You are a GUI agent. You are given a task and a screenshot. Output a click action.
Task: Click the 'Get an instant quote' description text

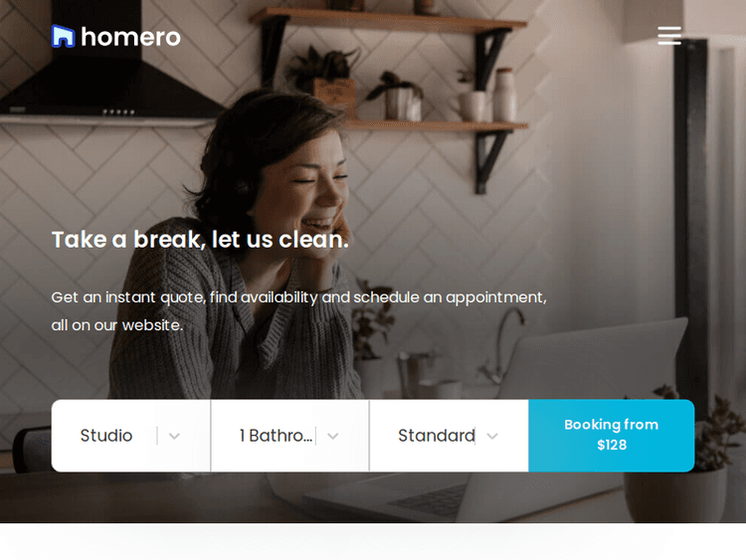[x=298, y=311]
